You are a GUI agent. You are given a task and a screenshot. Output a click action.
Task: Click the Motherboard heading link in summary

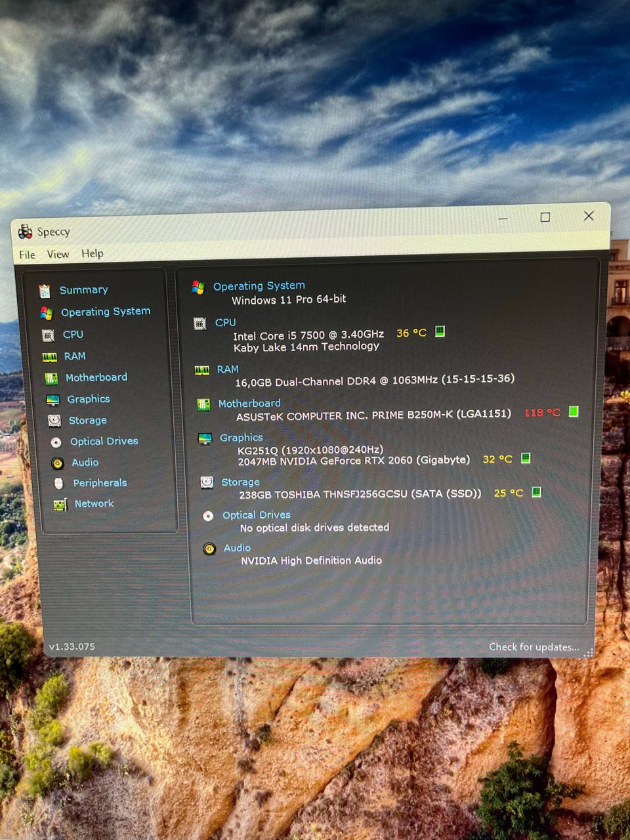(x=249, y=404)
